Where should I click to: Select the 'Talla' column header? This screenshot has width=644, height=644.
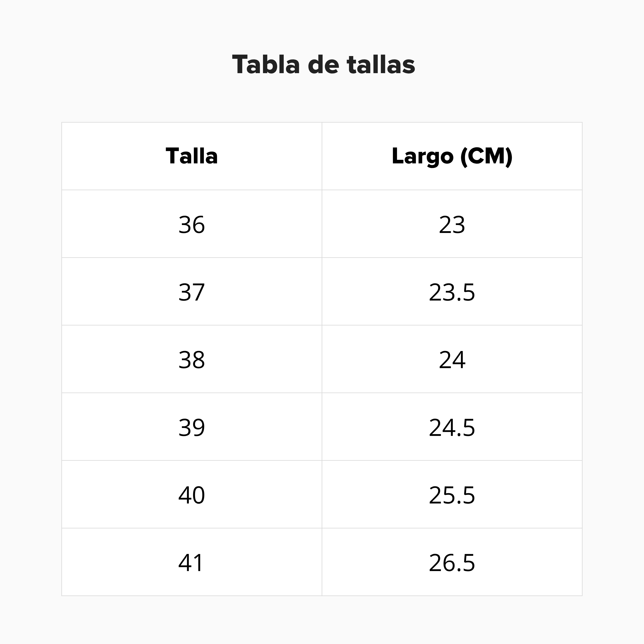click(192, 156)
